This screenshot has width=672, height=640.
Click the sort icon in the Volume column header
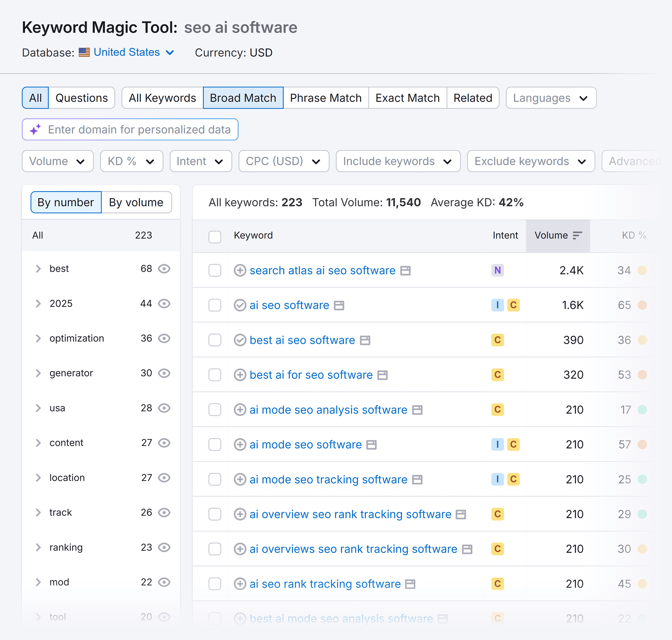(578, 235)
